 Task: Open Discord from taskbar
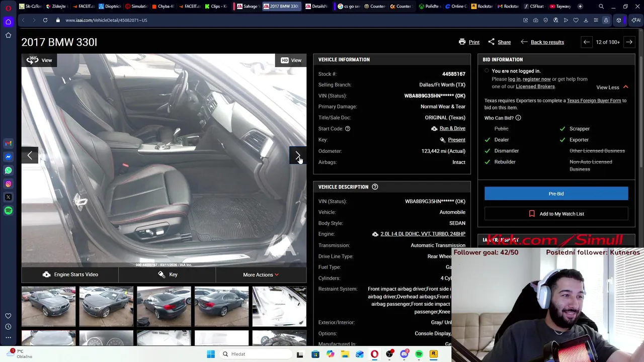click(x=404, y=354)
